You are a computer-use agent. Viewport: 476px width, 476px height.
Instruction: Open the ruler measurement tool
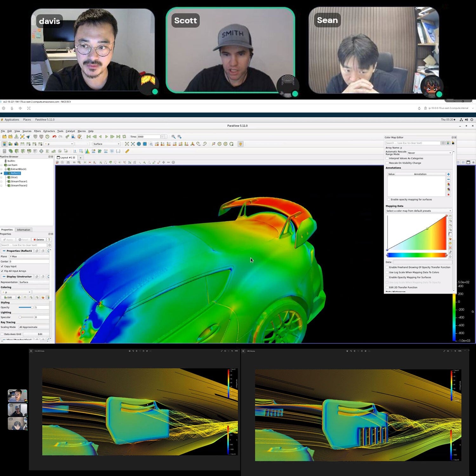[127, 151]
